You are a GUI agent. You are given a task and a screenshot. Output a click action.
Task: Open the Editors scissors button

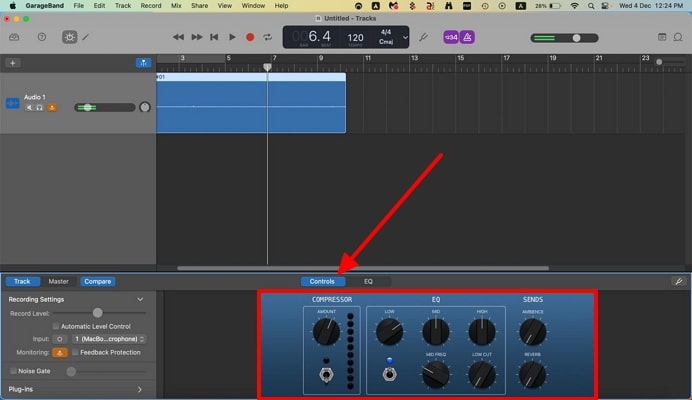pos(86,37)
